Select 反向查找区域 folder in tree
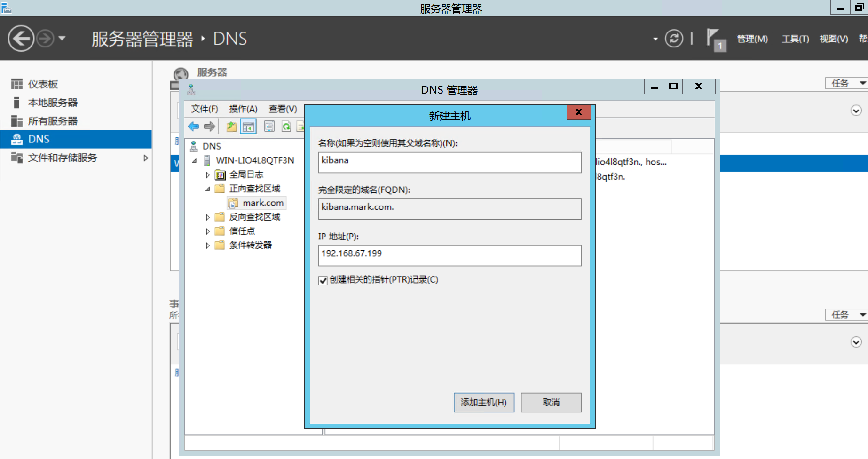 click(254, 217)
